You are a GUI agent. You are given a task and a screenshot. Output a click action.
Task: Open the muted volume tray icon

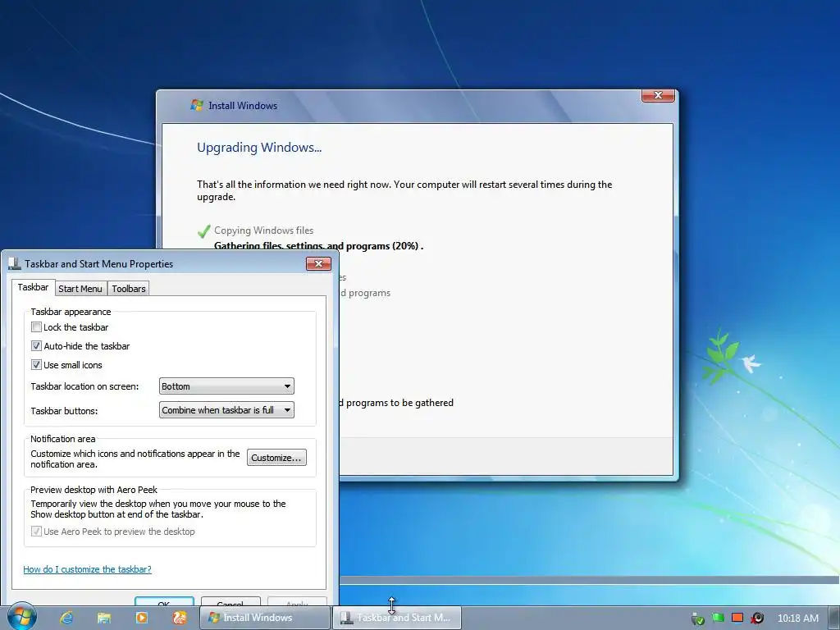(x=757, y=619)
